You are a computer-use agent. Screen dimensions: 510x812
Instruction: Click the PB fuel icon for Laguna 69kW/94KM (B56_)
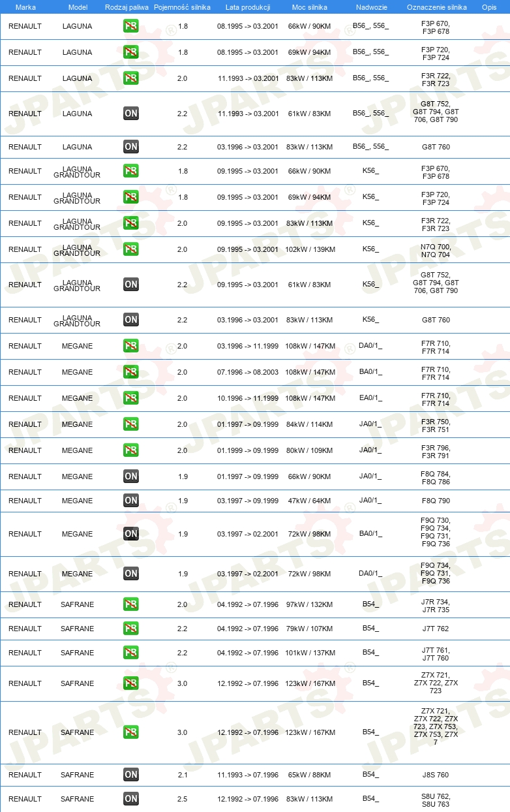click(131, 52)
